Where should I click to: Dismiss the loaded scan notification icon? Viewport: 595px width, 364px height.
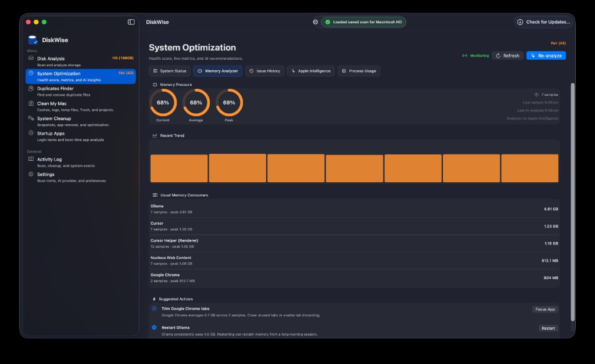[316, 22]
